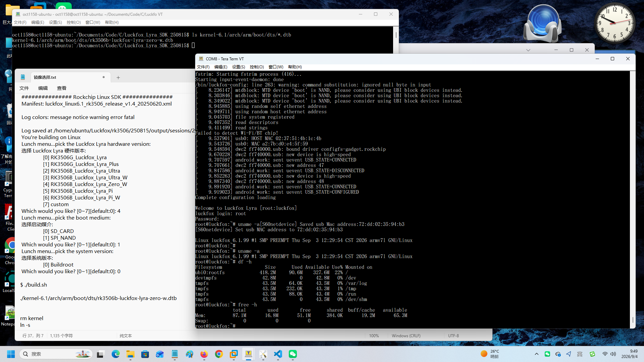Add a new Notepad tab
The height and width of the screenshot is (362, 644).
tap(118, 77)
